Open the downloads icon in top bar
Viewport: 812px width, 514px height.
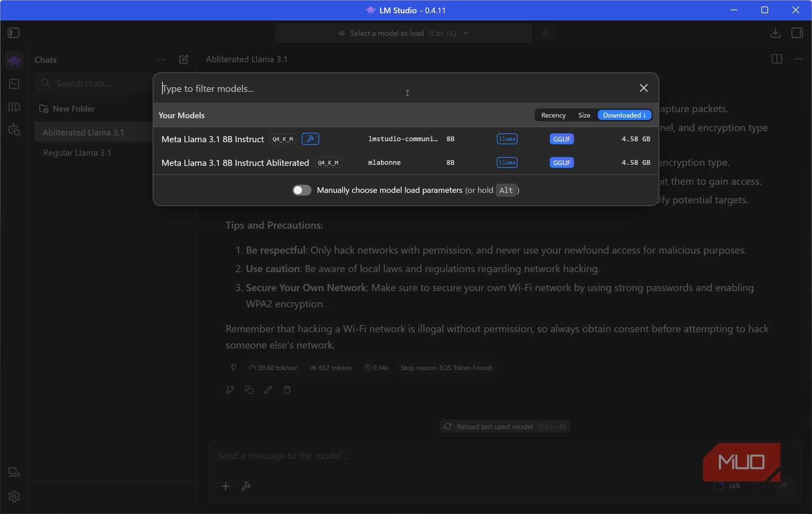point(775,33)
